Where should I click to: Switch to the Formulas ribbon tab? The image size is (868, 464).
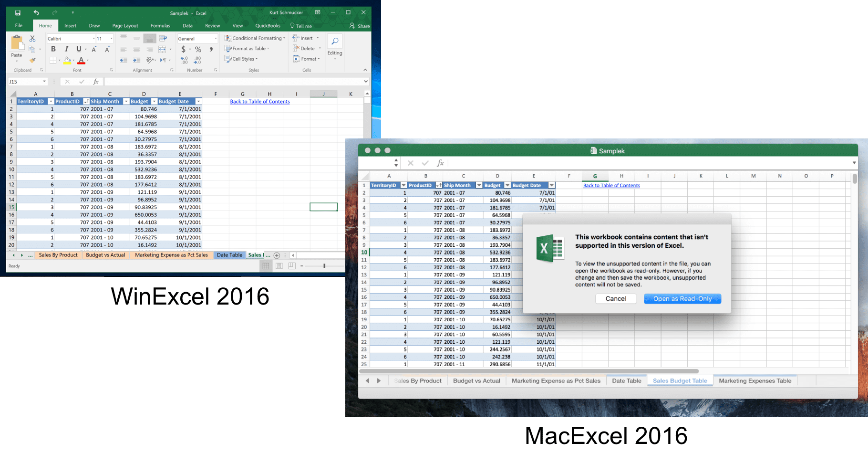[x=160, y=26]
